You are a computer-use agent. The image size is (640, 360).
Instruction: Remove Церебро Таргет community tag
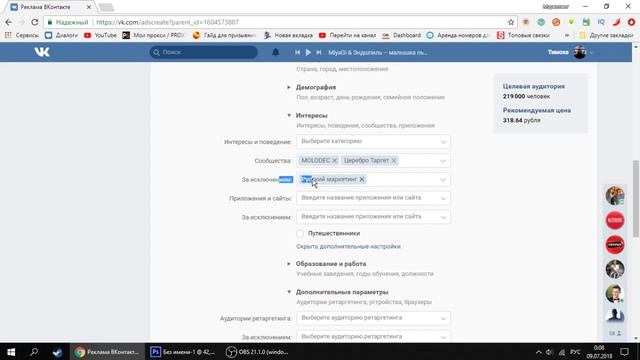[x=394, y=160]
